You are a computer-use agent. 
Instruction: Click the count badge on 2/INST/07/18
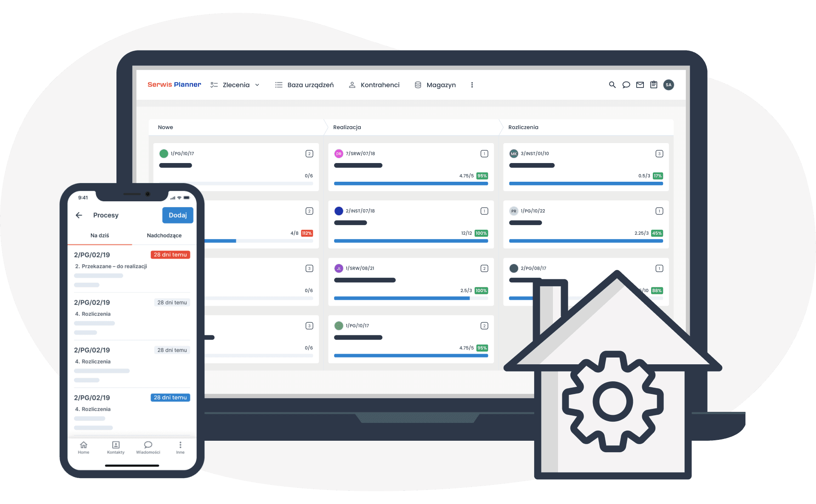click(484, 211)
